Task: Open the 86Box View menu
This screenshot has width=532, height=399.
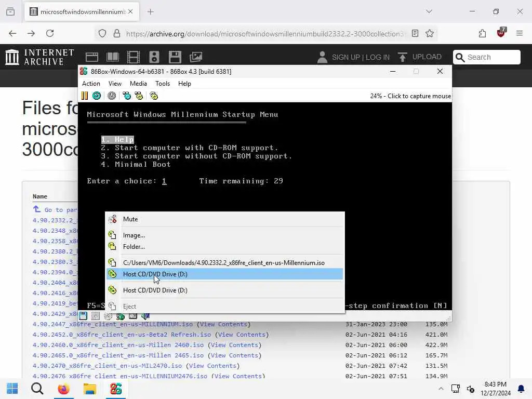Action: point(115,84)
